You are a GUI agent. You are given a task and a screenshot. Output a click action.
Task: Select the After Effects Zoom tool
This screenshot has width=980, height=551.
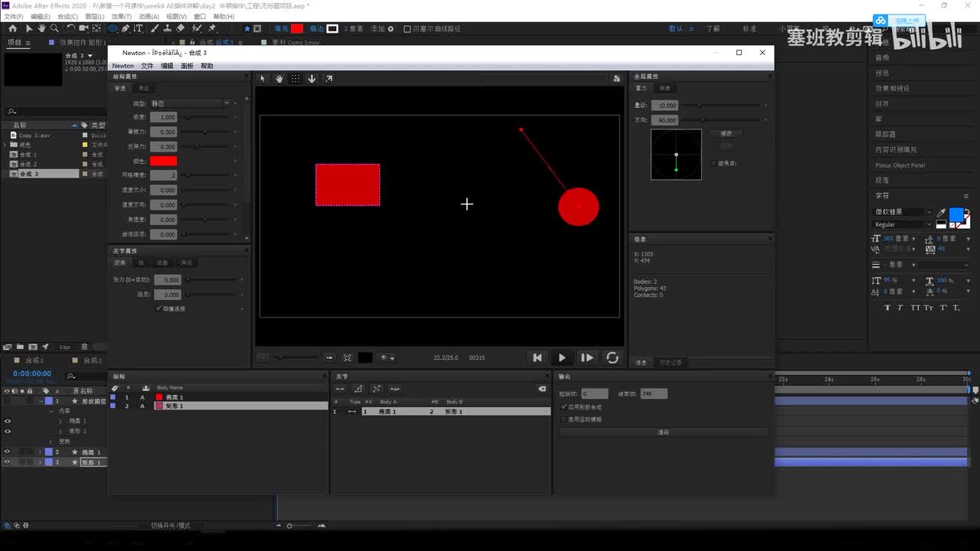coord(54,28)
